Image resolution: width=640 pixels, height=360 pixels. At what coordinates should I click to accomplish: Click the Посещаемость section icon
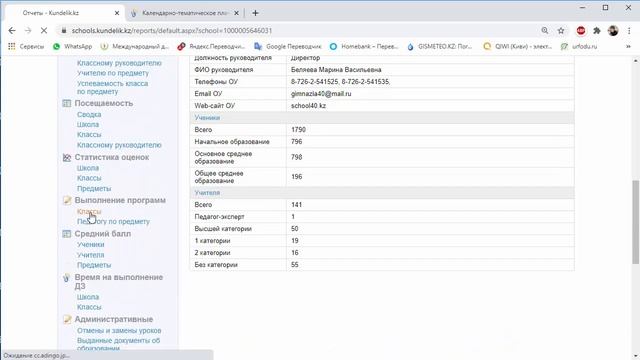pos(67,103)
